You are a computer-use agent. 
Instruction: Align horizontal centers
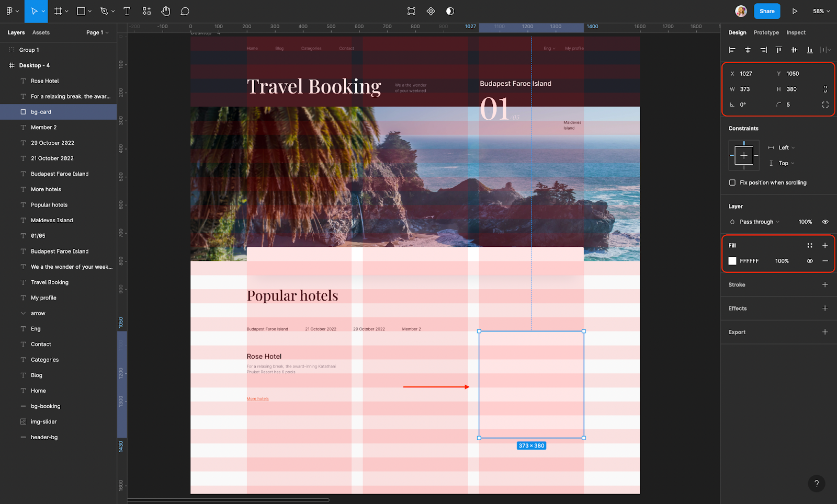[748, 50]
